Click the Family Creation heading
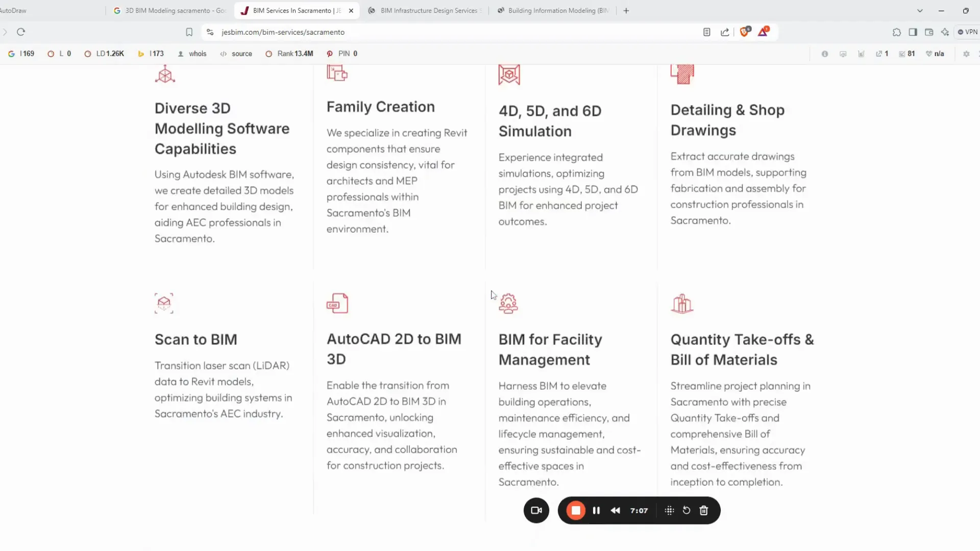980x551 pixels. pyautogui.click(x=381, y=107)
